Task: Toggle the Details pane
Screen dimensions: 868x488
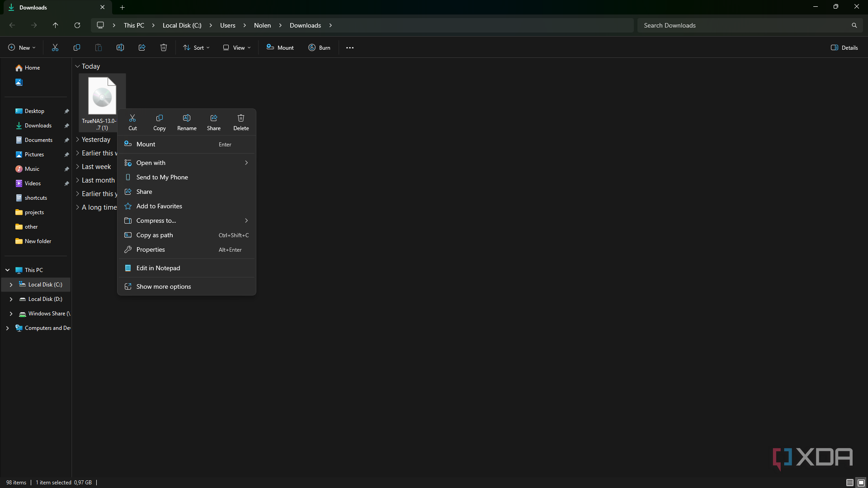Action: (844, 47)
